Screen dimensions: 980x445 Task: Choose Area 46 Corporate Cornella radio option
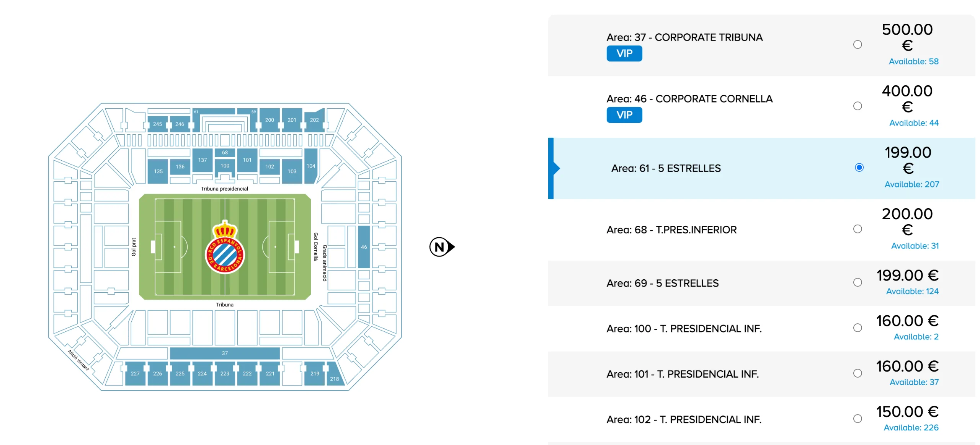point(857,106)
